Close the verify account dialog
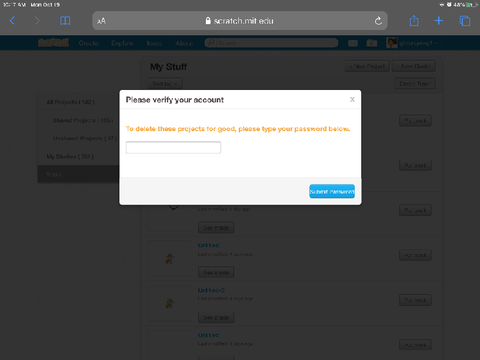The height and width of the screenshot is (360, 480). click(352, 99)
